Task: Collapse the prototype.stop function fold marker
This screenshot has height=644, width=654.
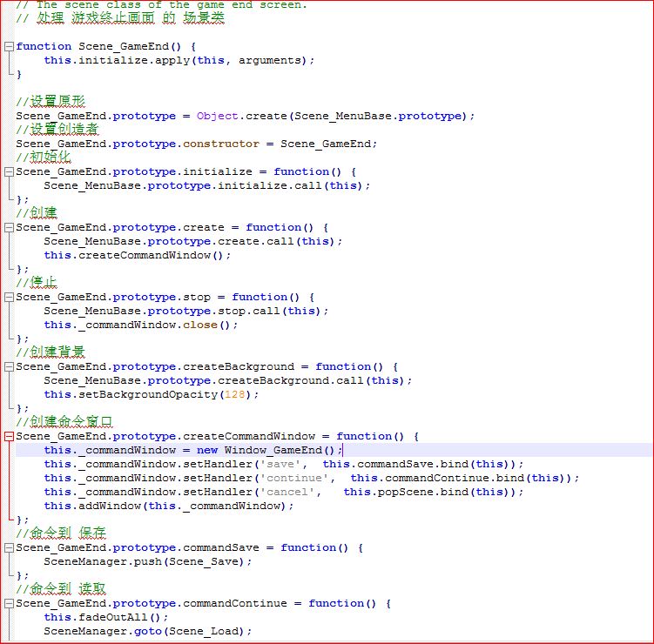Action: click(9, 298)
